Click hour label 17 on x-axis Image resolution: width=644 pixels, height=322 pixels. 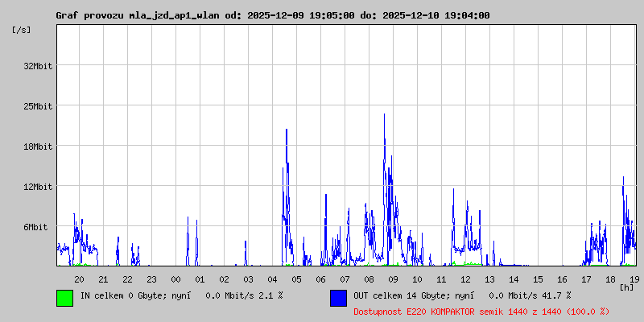click(586, 279)
